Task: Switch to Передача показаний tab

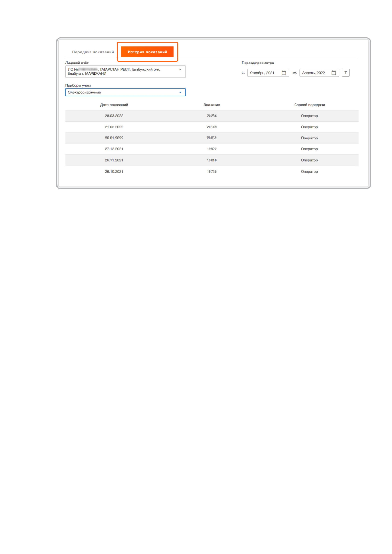Action: [x=93, y=52]
